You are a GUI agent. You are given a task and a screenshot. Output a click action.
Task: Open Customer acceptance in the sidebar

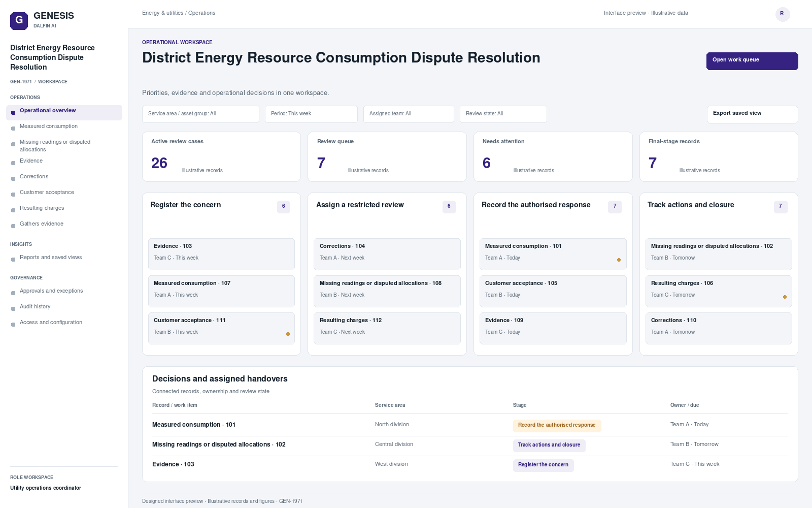click(x=64, y=193)
